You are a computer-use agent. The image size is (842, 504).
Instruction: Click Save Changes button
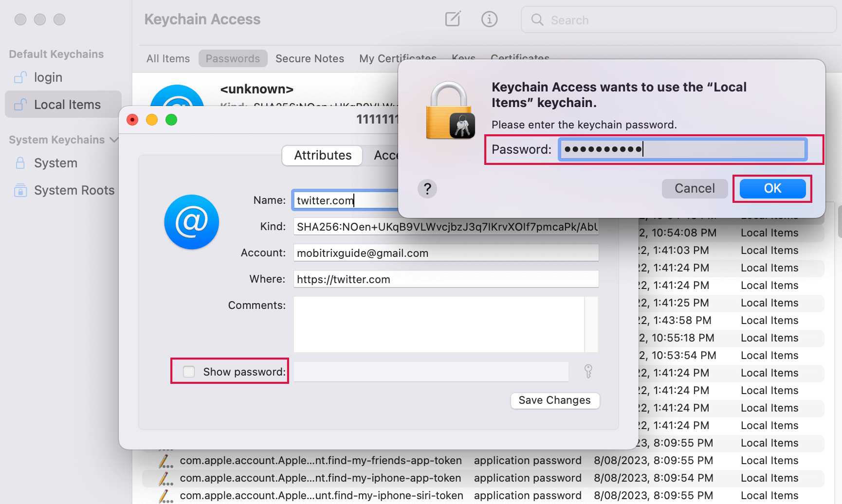point(554,400)
